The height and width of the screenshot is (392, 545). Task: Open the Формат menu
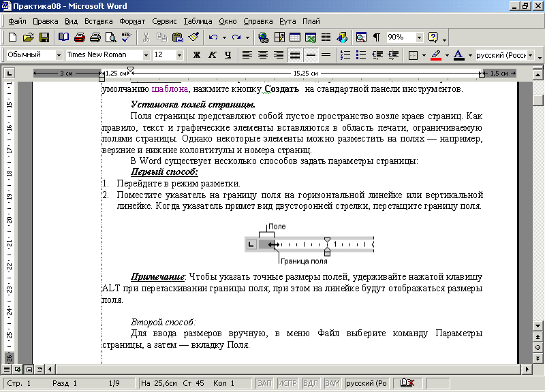132,21
